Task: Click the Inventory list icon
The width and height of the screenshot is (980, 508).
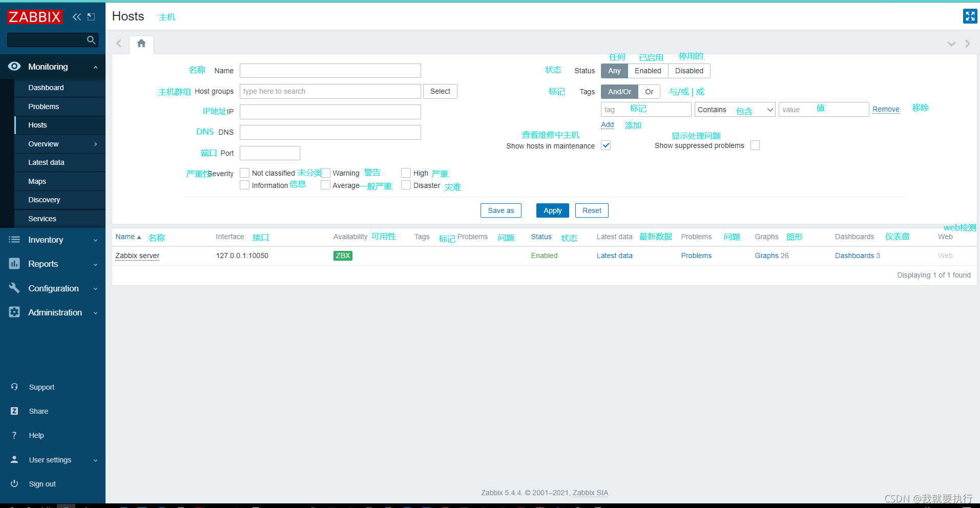Action: coord(14,240)
